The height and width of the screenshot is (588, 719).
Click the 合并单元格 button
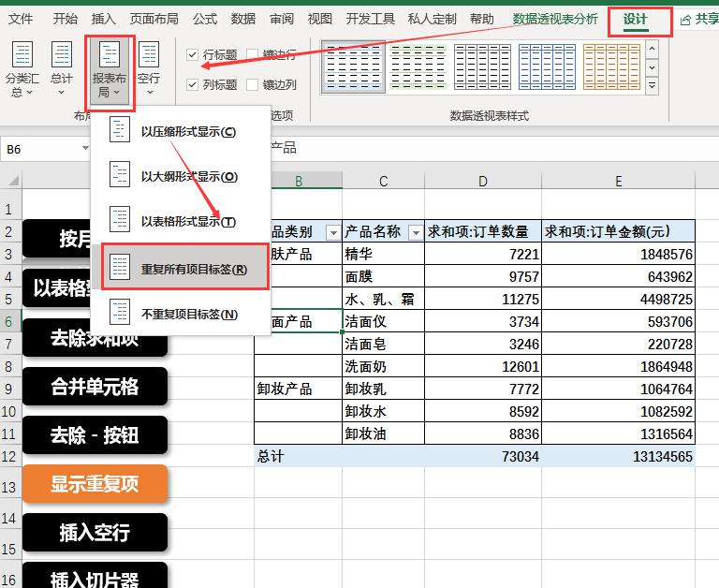[95, 386]
